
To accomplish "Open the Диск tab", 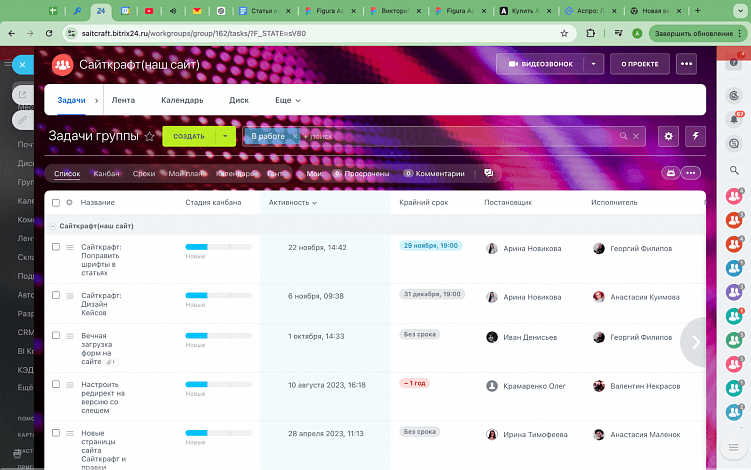I will (x=239, y=100).
